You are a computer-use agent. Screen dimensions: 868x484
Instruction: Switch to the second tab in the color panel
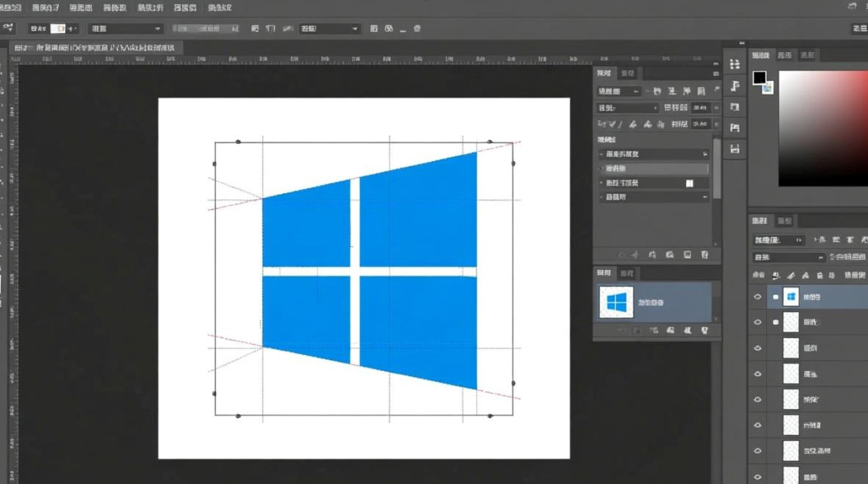point(785,55)
